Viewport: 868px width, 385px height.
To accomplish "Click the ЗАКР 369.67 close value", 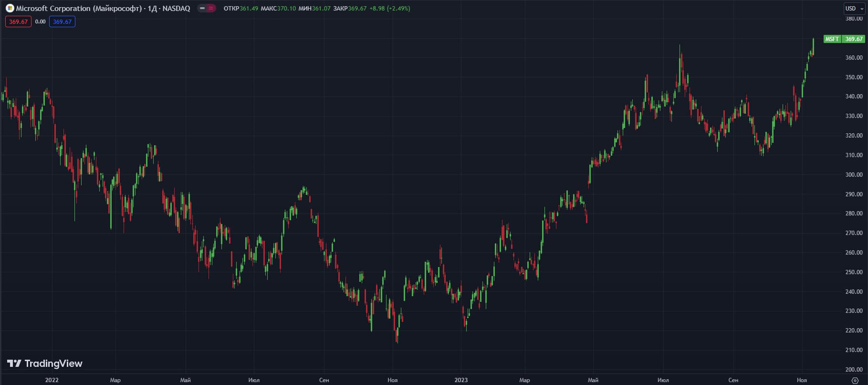I will tap(350, 8).
